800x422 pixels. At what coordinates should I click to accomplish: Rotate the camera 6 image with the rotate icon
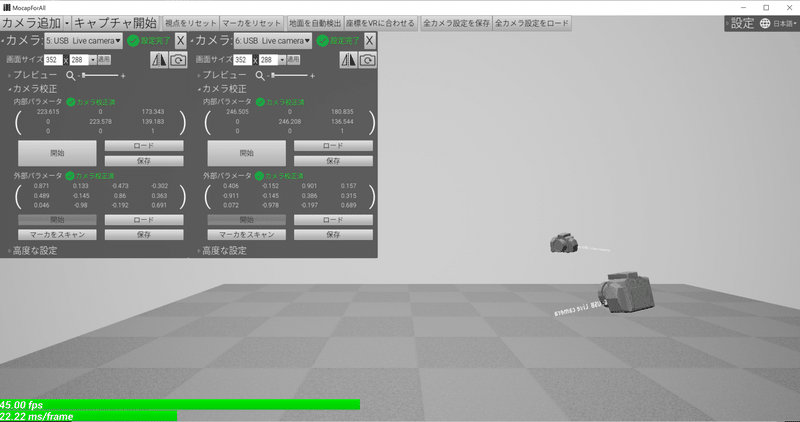(x=367, y=60)
